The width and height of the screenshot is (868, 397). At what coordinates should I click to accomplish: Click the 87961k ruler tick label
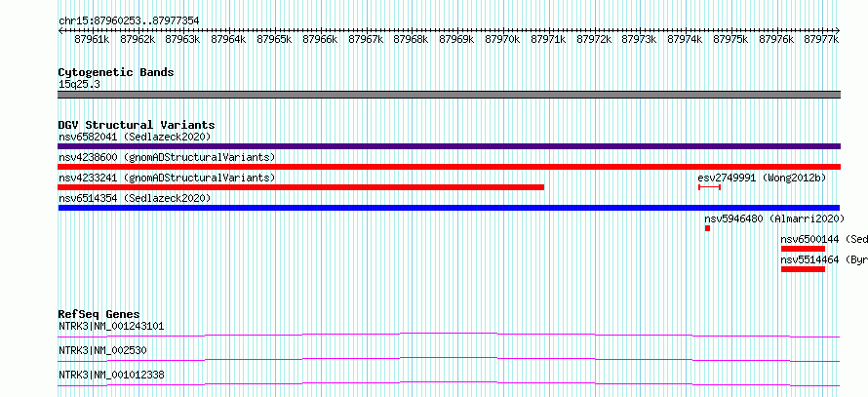point(92,39)
